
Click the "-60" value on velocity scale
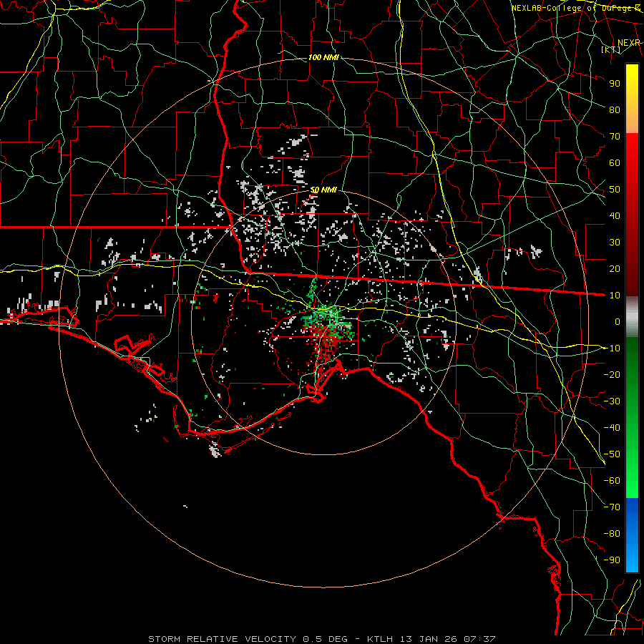(x=612, y=481)
